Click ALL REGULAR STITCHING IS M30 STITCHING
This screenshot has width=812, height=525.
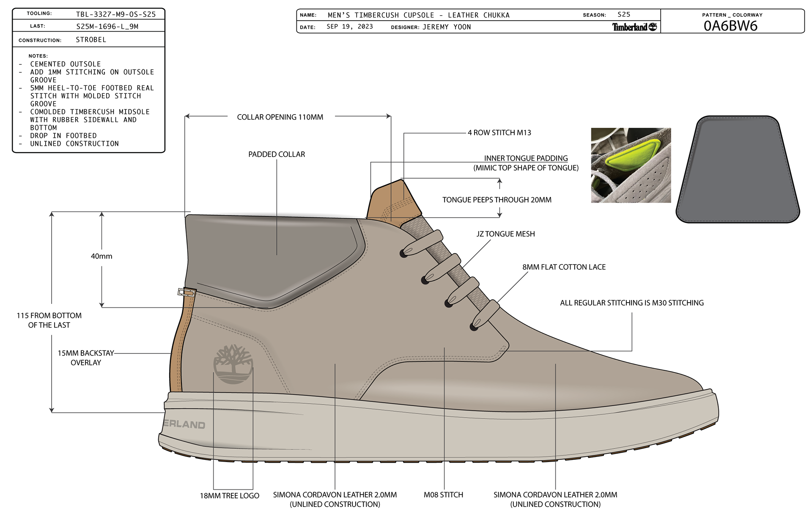[632, 303]
